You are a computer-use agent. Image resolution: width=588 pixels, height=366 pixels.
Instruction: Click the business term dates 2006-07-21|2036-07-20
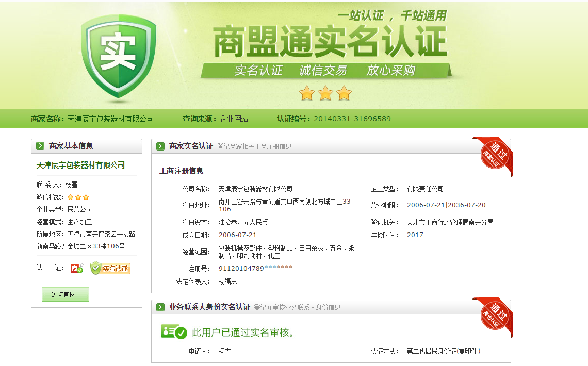click(446, 205)
